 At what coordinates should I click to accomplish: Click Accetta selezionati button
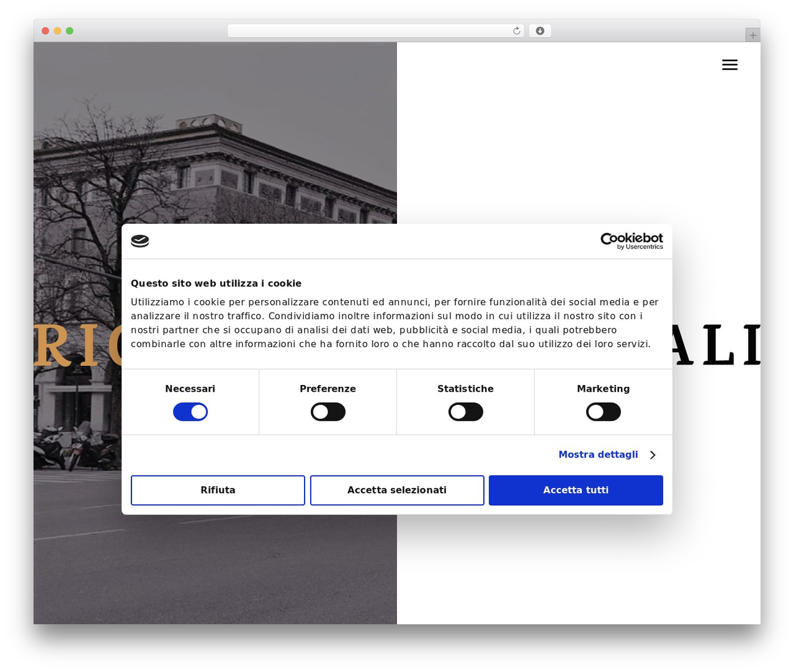(397, 490)
